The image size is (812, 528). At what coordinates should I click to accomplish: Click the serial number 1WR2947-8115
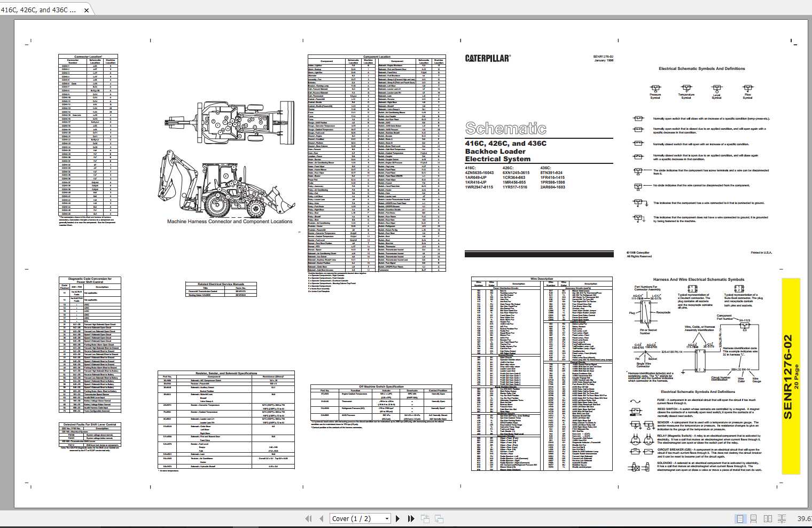point(479,187)
